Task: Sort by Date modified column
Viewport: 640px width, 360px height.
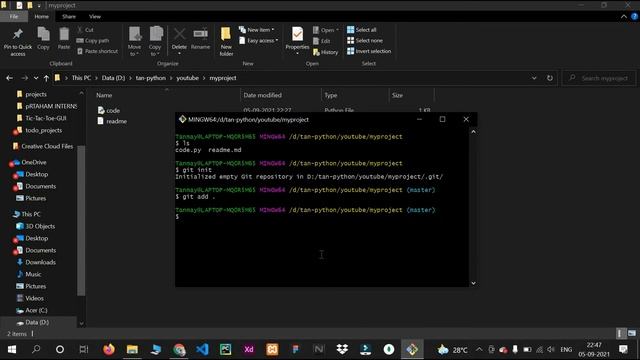Action: (262, 95)
